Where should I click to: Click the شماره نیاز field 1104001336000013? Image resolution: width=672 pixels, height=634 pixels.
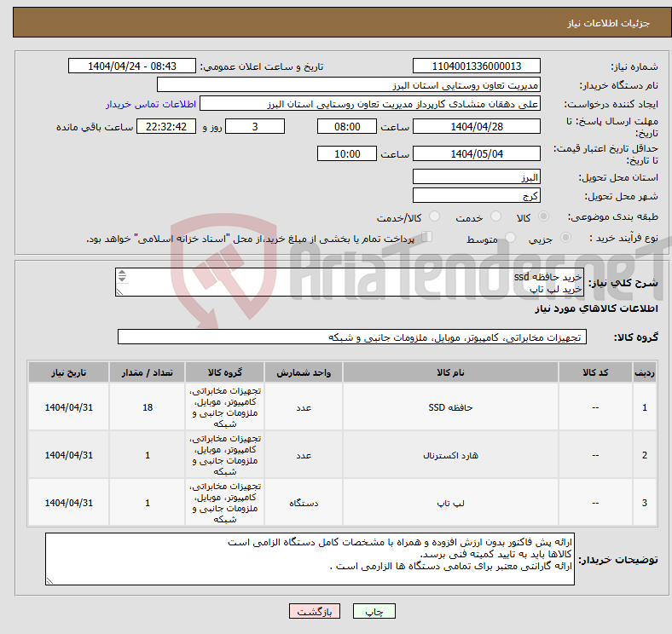476,66
